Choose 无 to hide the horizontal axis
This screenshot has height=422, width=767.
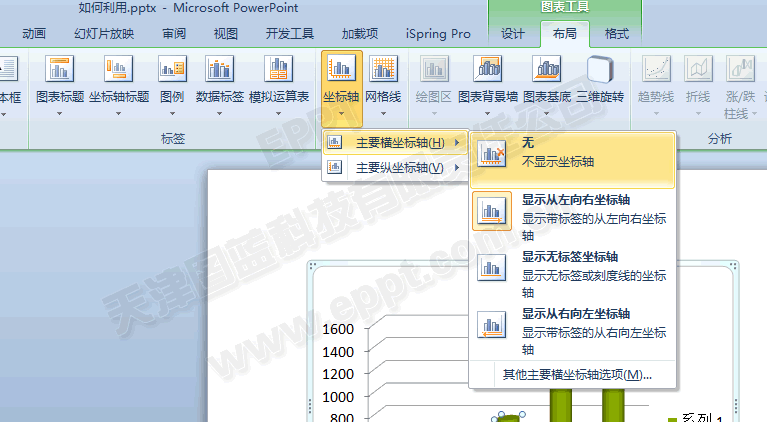[x=572, y=160]
